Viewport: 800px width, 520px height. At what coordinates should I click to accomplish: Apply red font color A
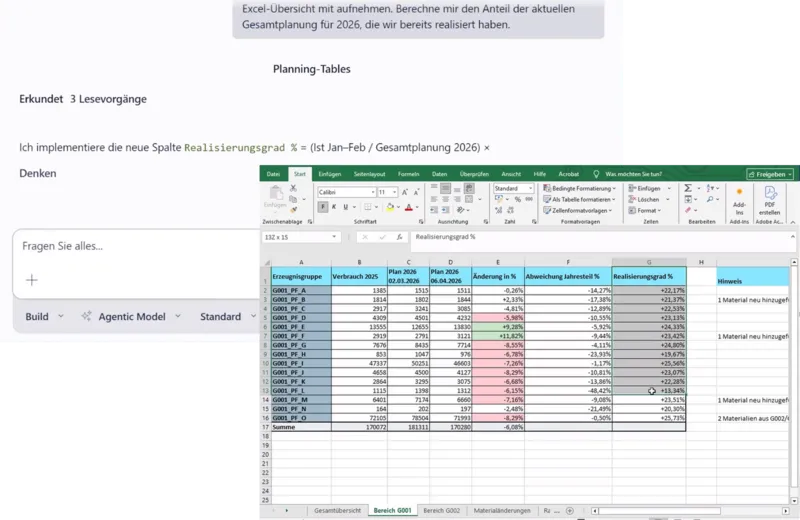[409, 207]
